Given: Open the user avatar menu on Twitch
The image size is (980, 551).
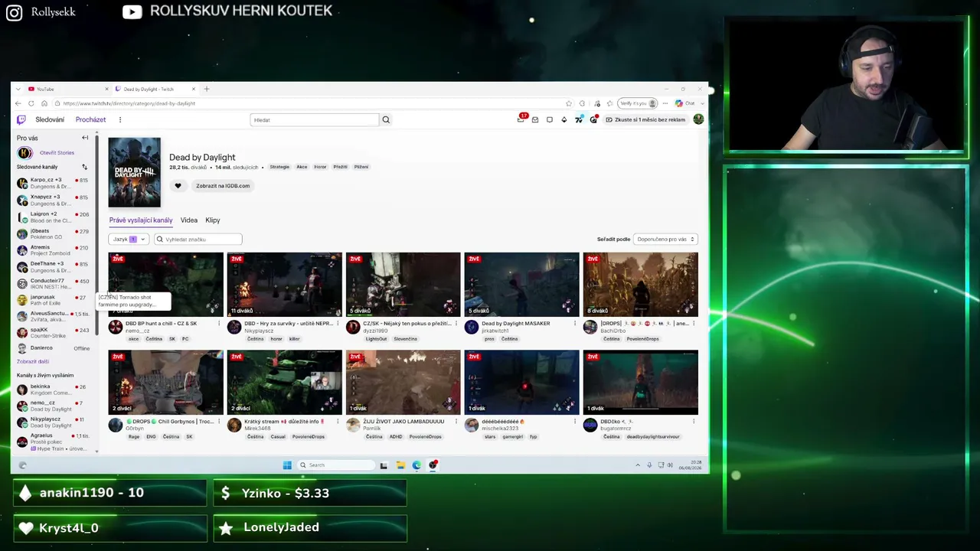Looking at the screenshot, I should click(x=698, y=119).
